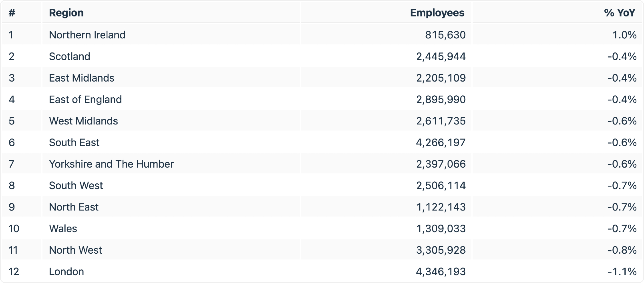This screenshot has width=644, height=283.
Task: Click the East Midlands region cell
Action: [x=81, y=78]
